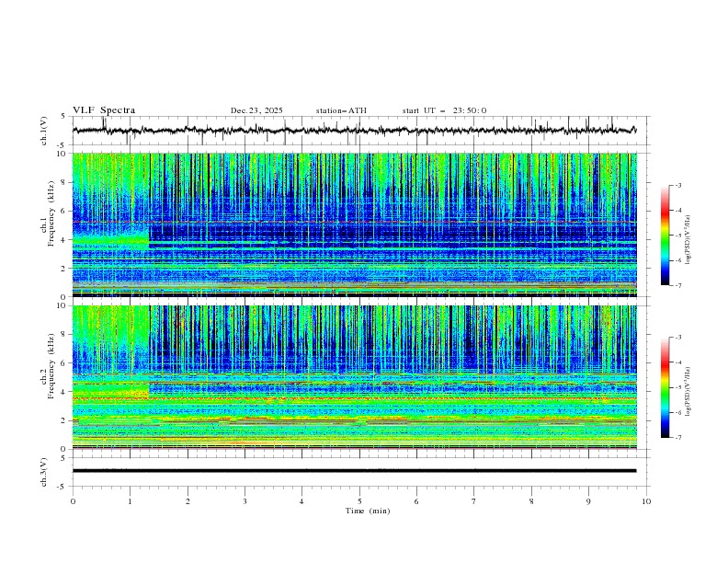
Task: Click the 'Time (min)' axis label
Action: (x=368, y=511)
